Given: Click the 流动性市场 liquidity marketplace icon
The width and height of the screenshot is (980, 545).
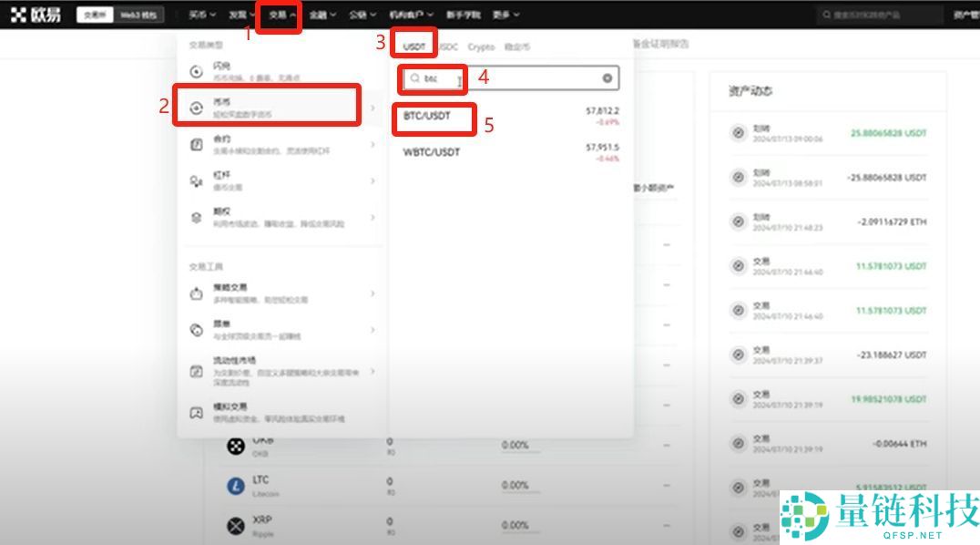Looking at the screenshot, I should pyautogui.click(x=195, y=370).
